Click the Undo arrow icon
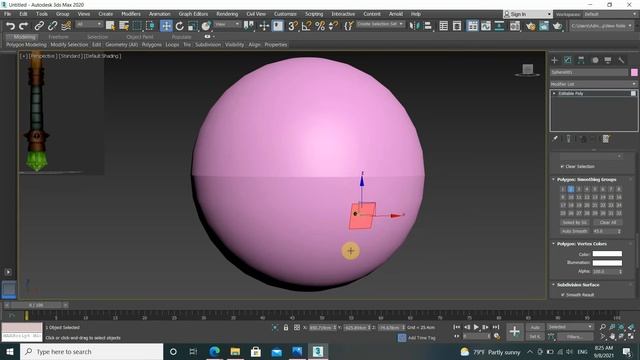The width and height of the screenshot is (640, 360). (x=10, y=26)
